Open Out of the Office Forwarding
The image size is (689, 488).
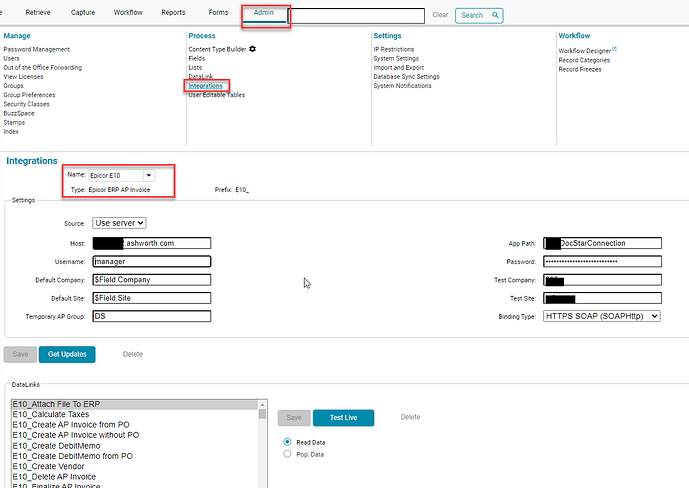point(43,68)
